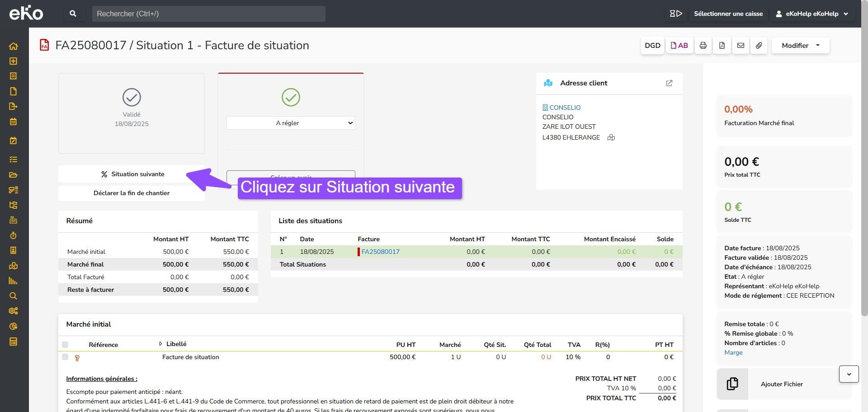Click Sélectionner une caisse
This screenshot has height=412, width=868.
tap(728, 14)
